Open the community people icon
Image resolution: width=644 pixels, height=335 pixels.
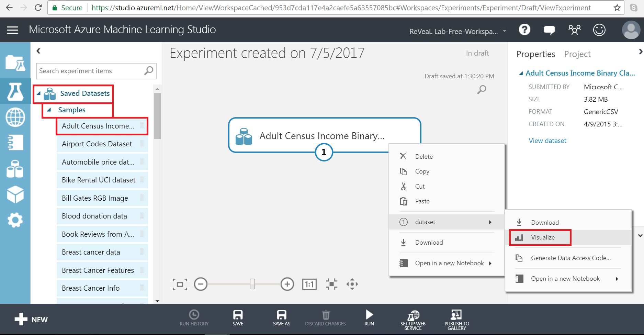tap(574, 30)
